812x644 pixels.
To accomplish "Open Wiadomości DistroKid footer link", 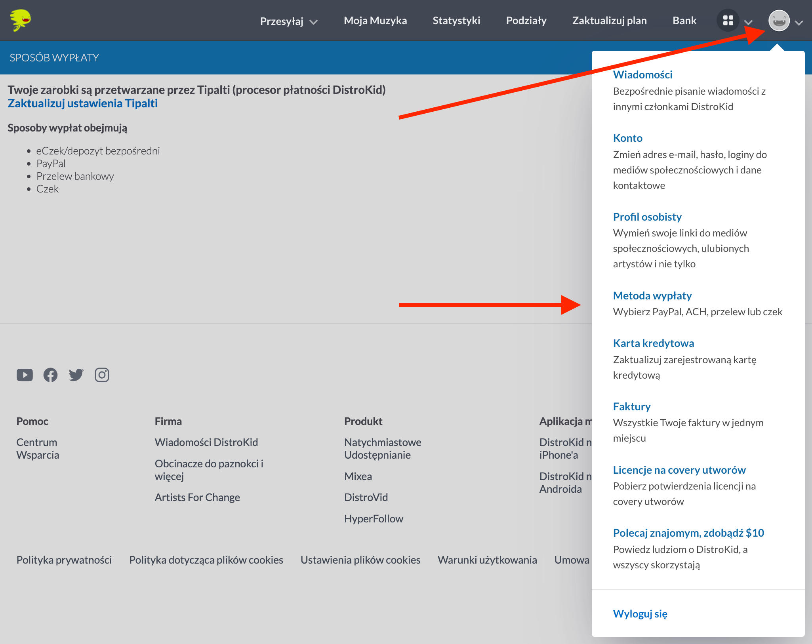I will (x=206, y=442).
